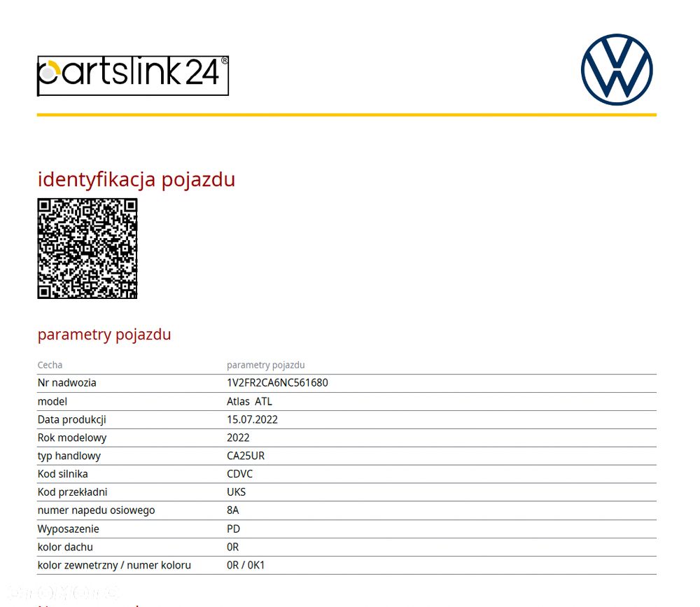Select the 'Atlas ATL' model value
700x607 pixels.
pos(249,402)
